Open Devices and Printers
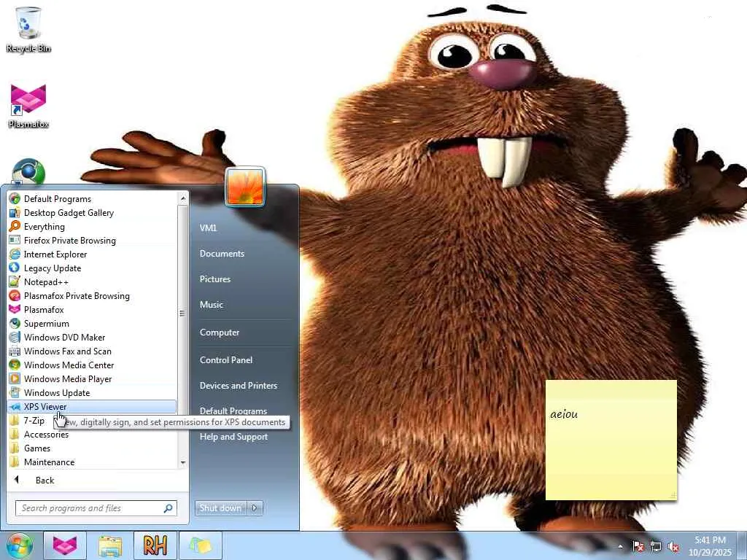Screen dimensions: 747x560 [239, 385]
